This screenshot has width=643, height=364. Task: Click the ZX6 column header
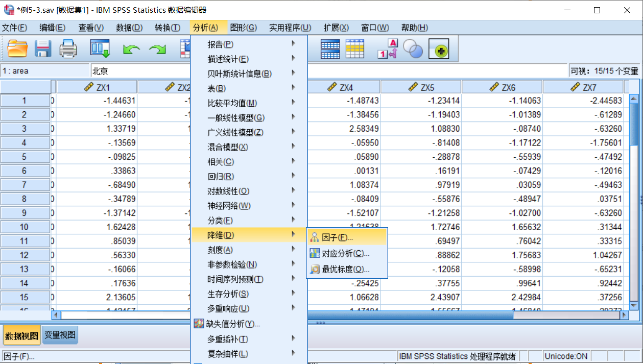[502, 87]
